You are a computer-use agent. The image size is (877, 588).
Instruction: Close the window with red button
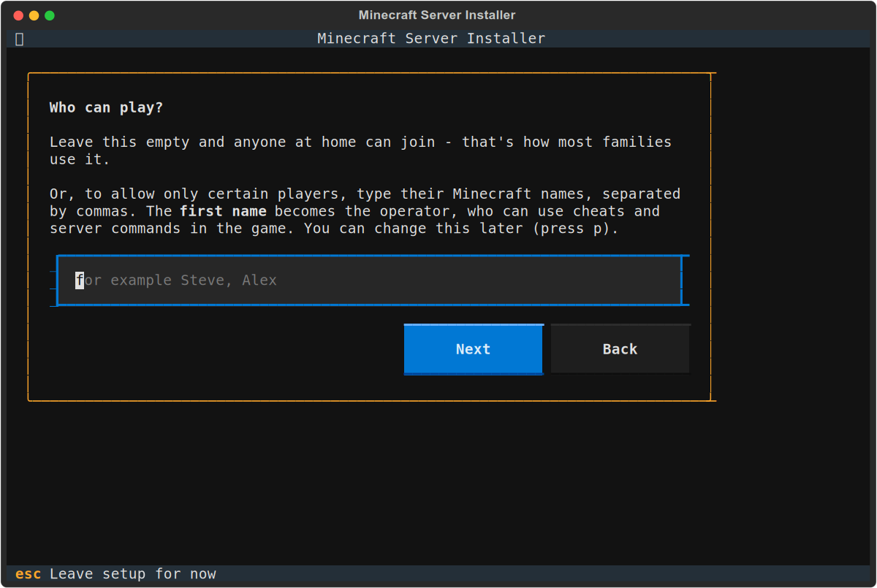tap(18, 15)
